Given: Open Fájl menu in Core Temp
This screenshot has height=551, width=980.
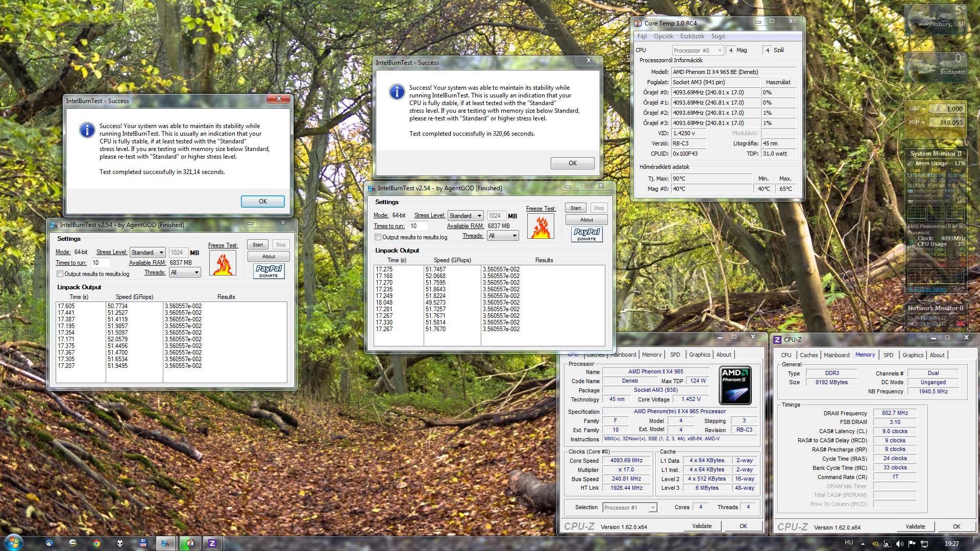Looking at the screenshot, I should (642, 36).
